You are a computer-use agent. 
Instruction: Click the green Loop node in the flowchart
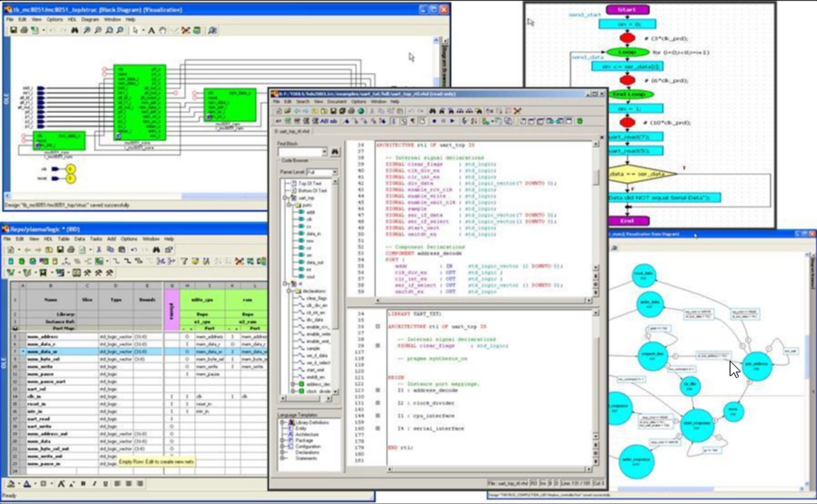click(627, 52)
